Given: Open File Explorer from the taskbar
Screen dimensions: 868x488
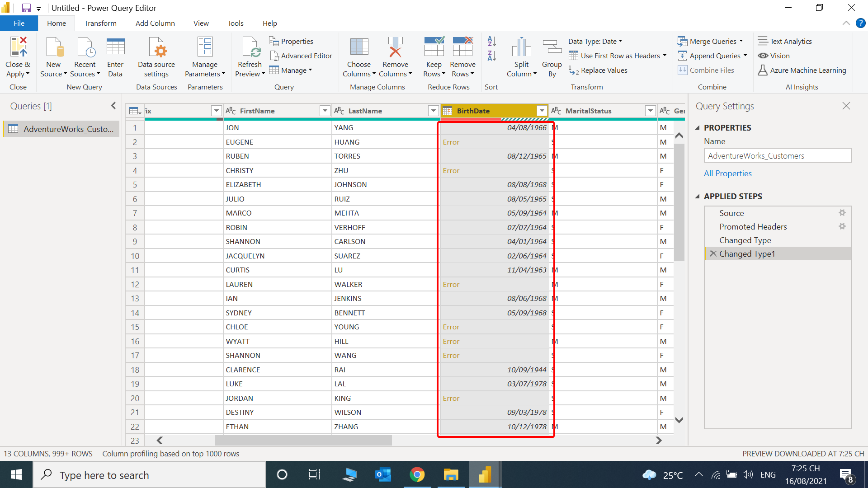Looking at the screenshot, I should click(451, 474).
